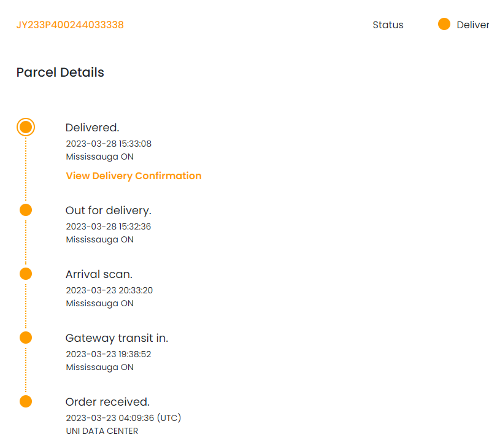Click the 2023-03-28 15:32:36 timestamp
489x448 pixels.
coord(109,226)
